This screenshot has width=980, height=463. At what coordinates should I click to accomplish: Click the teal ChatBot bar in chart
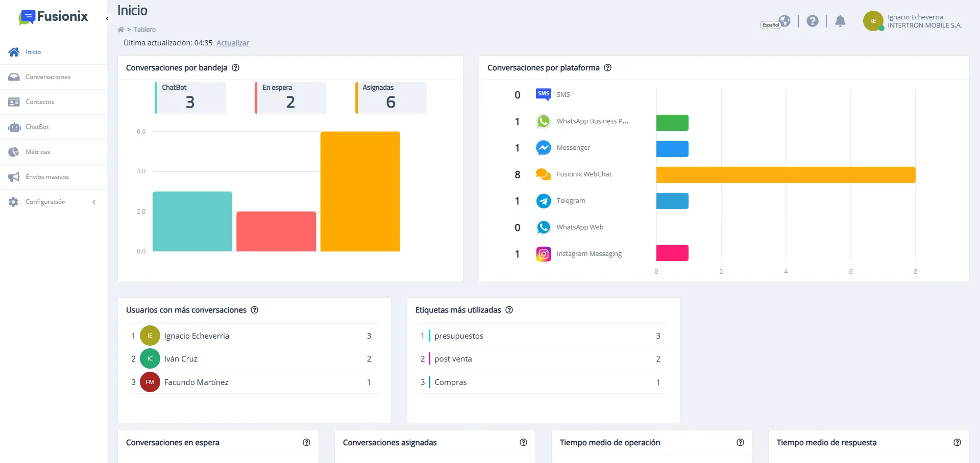(192, 221)
